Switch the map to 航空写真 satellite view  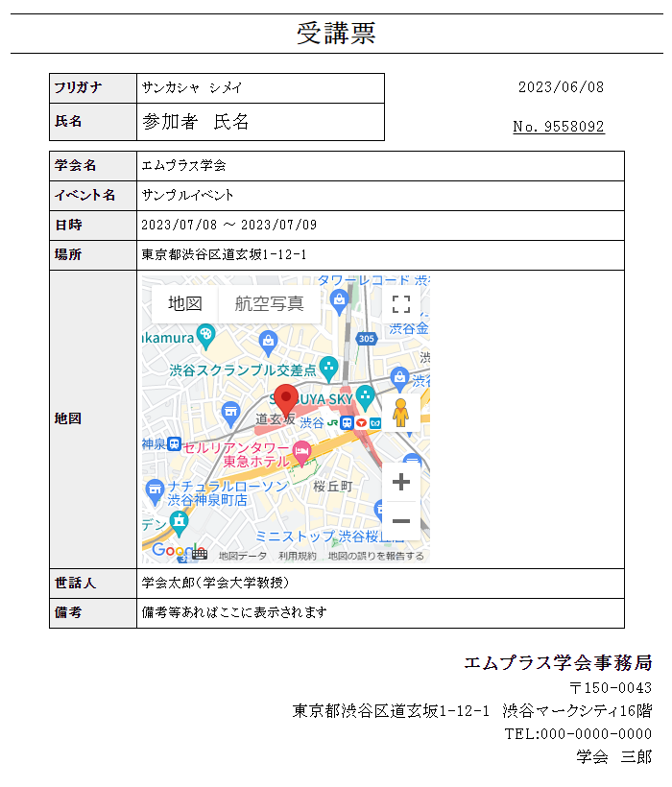(270, 303)
